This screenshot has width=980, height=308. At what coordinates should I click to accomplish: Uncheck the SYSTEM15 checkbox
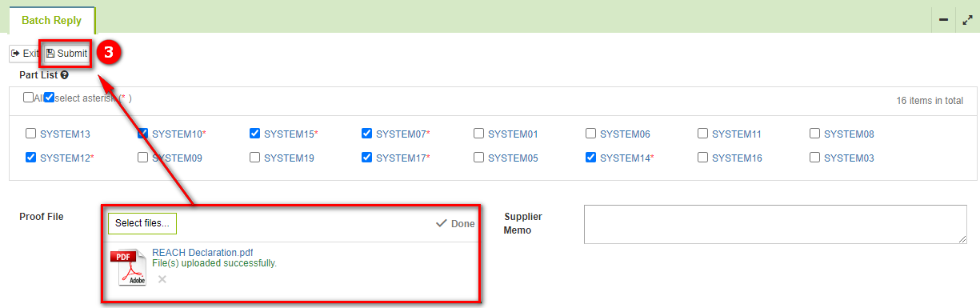[x=254, y=134]
